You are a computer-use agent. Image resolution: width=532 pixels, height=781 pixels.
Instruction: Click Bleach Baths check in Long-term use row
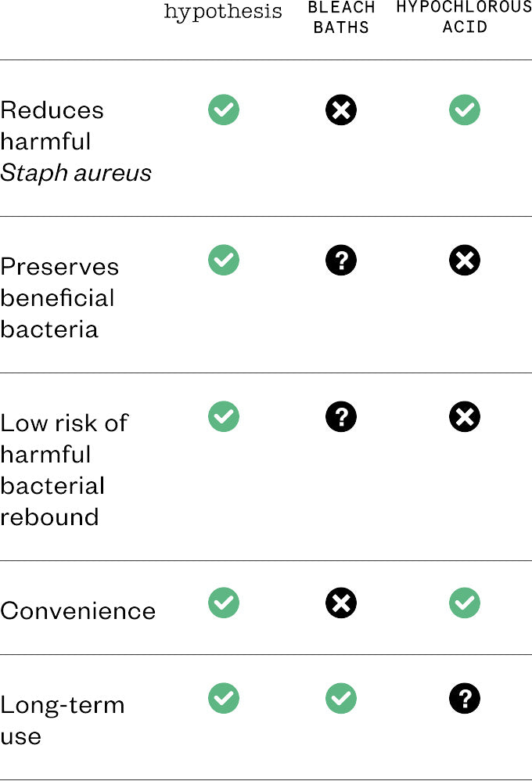pos(341,698)
